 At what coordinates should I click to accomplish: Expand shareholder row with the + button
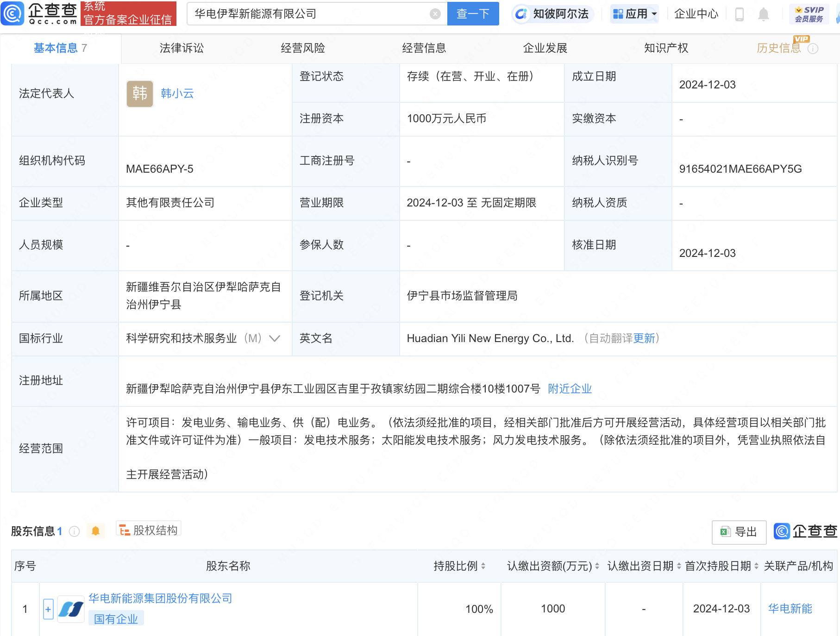tap(48, 609)
